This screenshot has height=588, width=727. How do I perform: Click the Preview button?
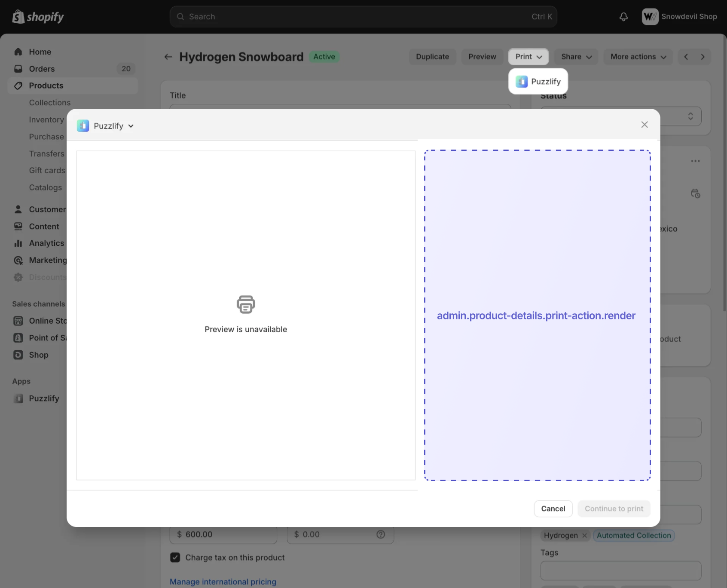tap(482, 57)
